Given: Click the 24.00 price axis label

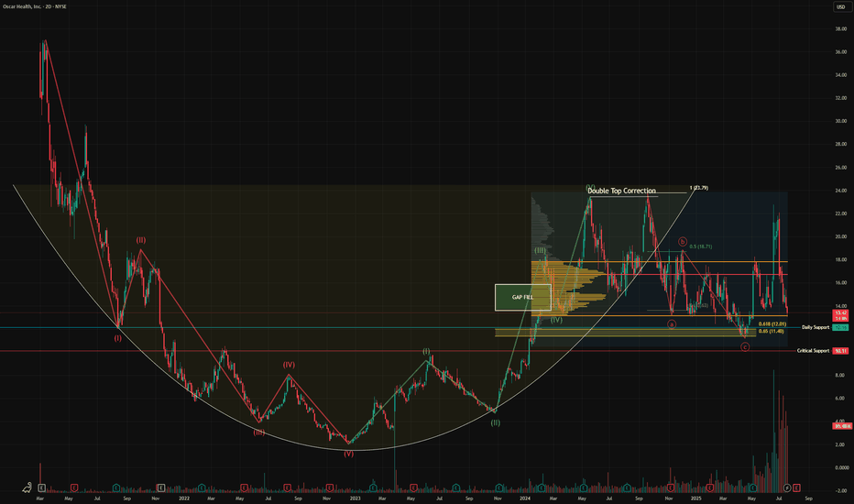Looking at the screenshot, I should 841,191.
